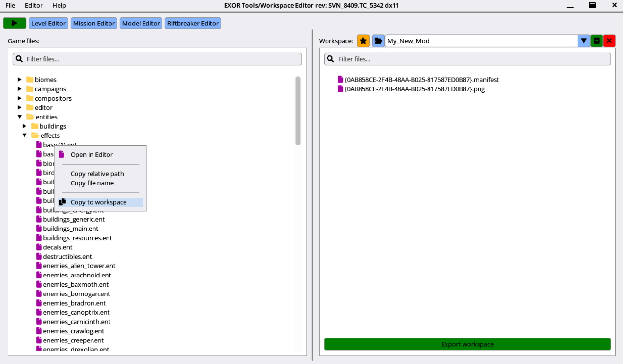Viewport: 623px width, 364px height.
Task: Collapse the effects folder arrow
Action: pyautogui.click(x=25, y=135)
